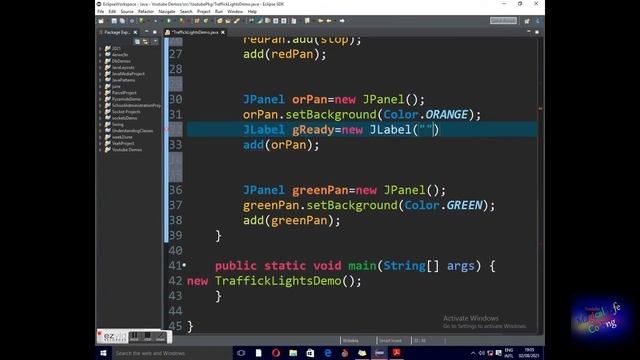Open File Explorer from the taskbar
This screenshot has height=360, width=640.
pos(293,353)
